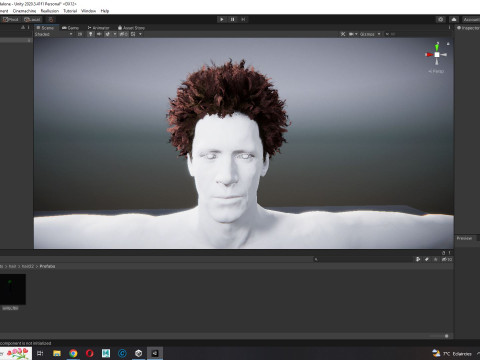The height and width of the screenshot is (360, 480).
Task: Click Search by Type icon in Project
Action: [x=418, y=259]
